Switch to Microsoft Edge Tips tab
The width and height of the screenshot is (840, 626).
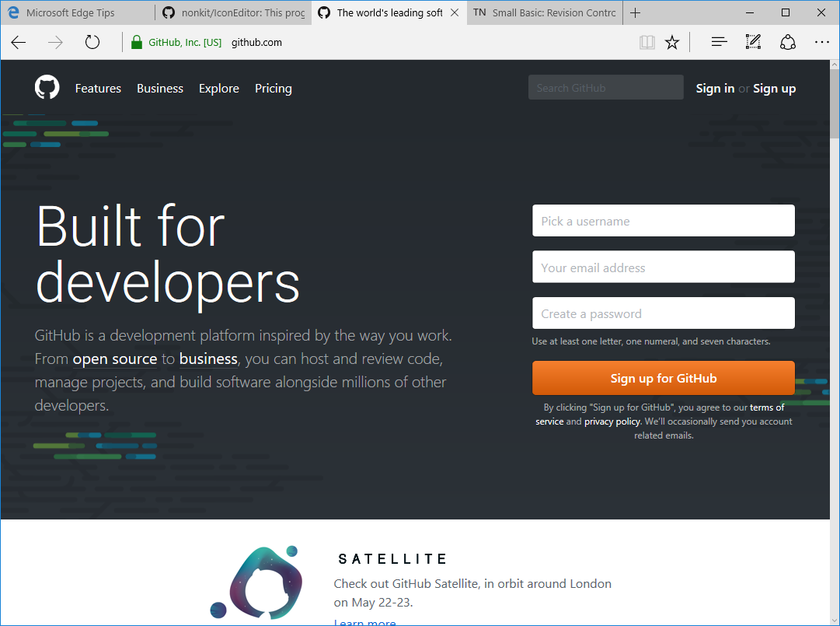pyautogui.click(x=78, y=13)
